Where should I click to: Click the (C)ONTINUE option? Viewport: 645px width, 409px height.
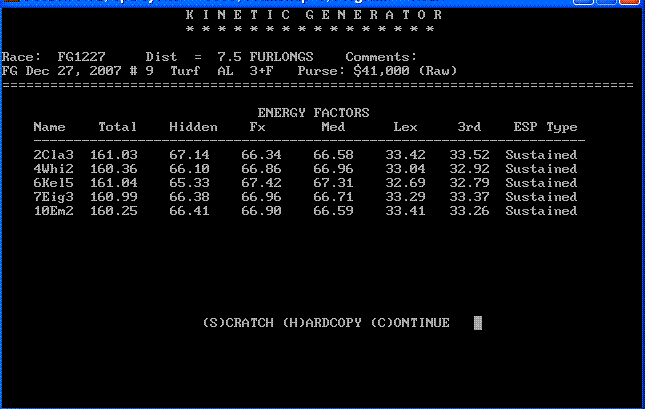410,323
